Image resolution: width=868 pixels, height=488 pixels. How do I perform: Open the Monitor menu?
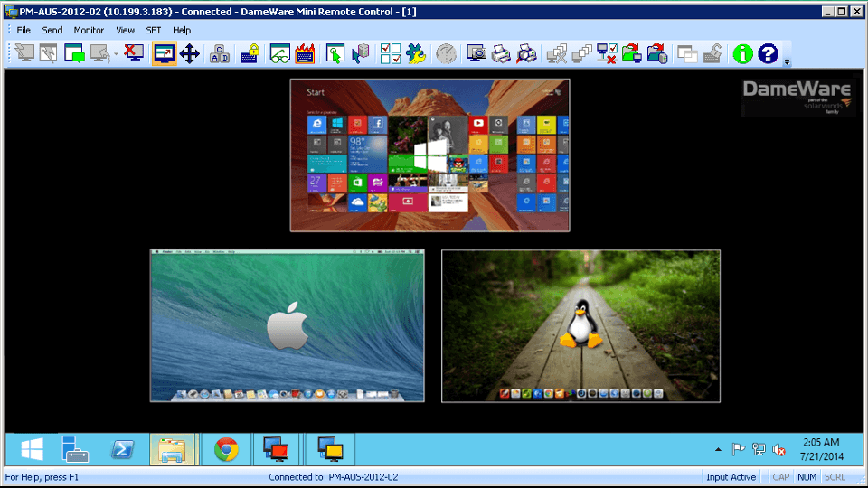coord(89,30)
